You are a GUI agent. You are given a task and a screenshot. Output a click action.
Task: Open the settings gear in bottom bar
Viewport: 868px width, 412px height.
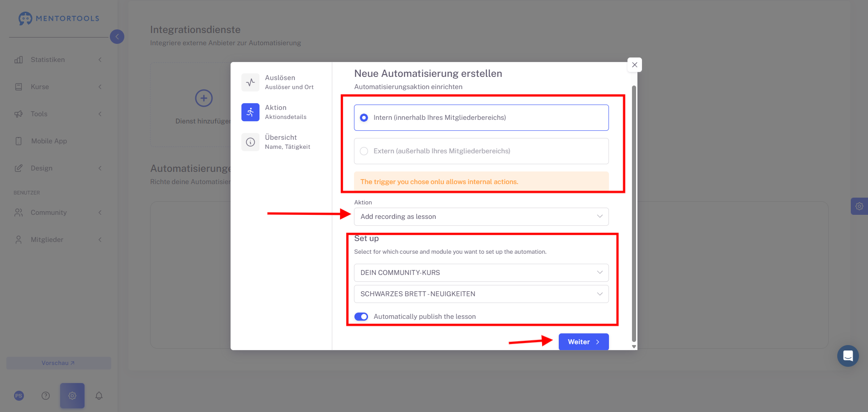coord(72,396)
